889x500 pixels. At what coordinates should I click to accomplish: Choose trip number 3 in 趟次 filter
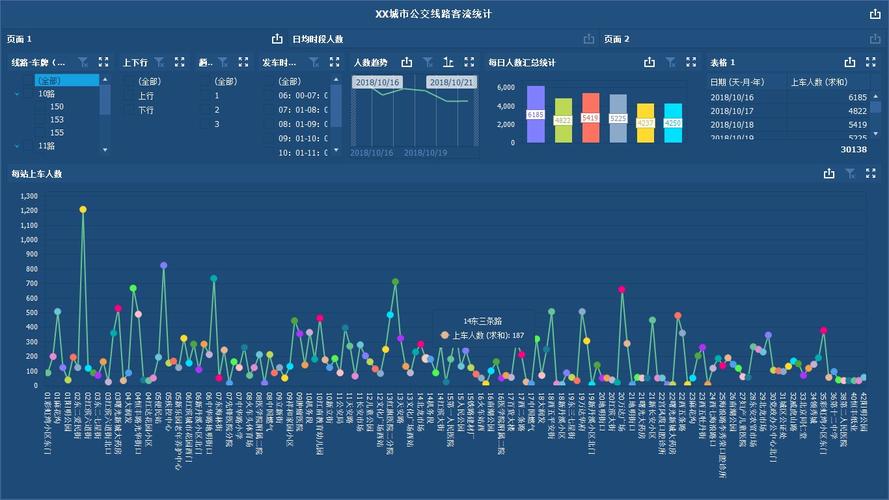coord(217,124)
